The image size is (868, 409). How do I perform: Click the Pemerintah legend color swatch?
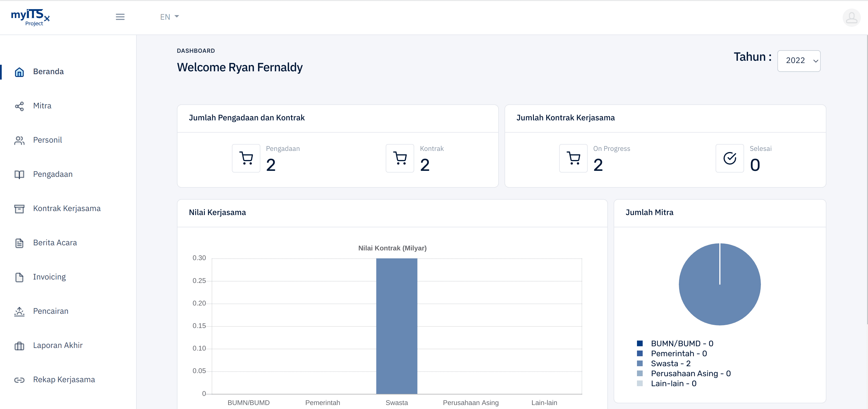pos(640,354)
